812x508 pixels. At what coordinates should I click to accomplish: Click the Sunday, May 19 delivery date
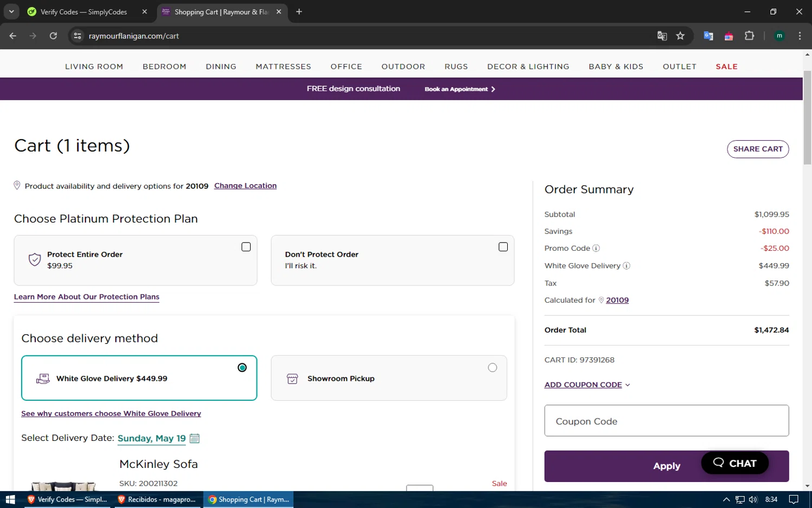tap(152, 438)
